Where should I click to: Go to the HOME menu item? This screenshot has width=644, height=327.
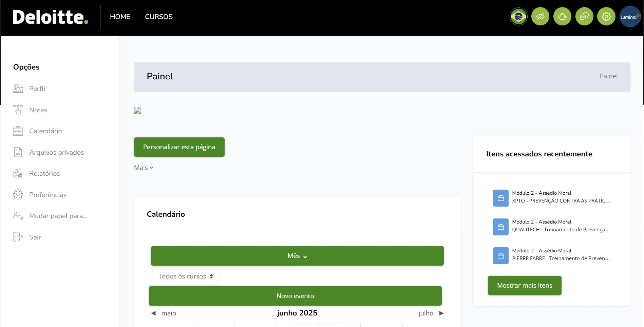(120, 17)
